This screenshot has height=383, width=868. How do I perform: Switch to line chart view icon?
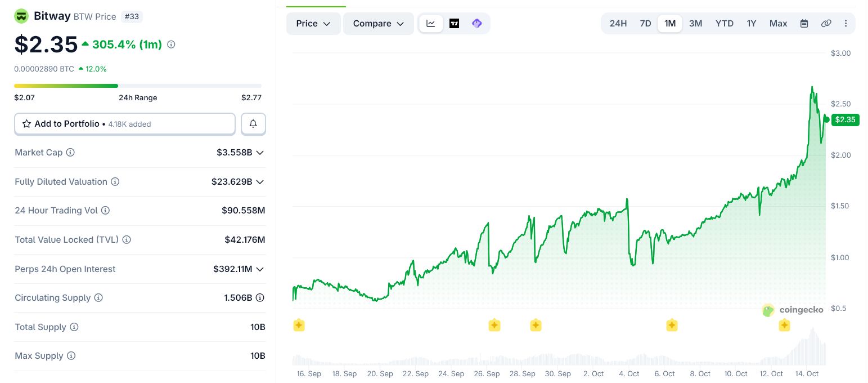point(431,24)
